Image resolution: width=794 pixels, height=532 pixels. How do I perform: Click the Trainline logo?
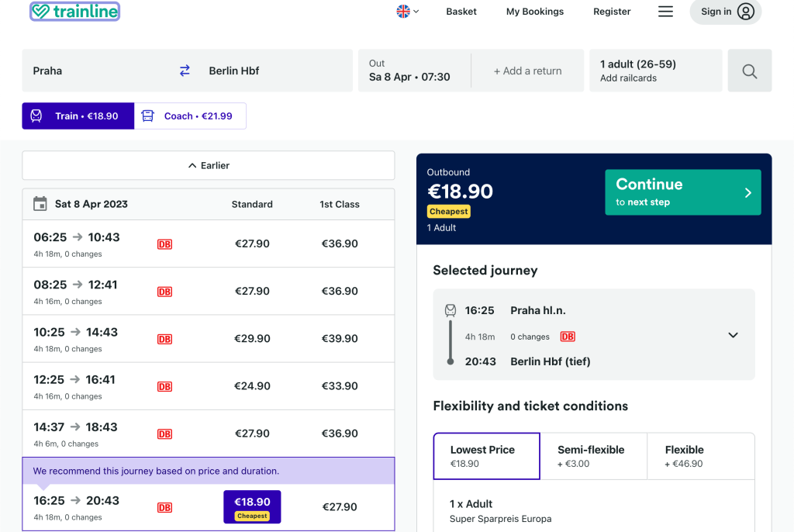[74, 12]
